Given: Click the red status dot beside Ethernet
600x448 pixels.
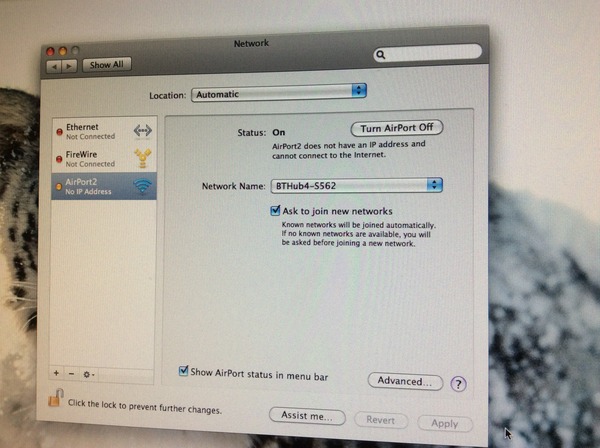Looking at the screenshot, I should [59, 132].
